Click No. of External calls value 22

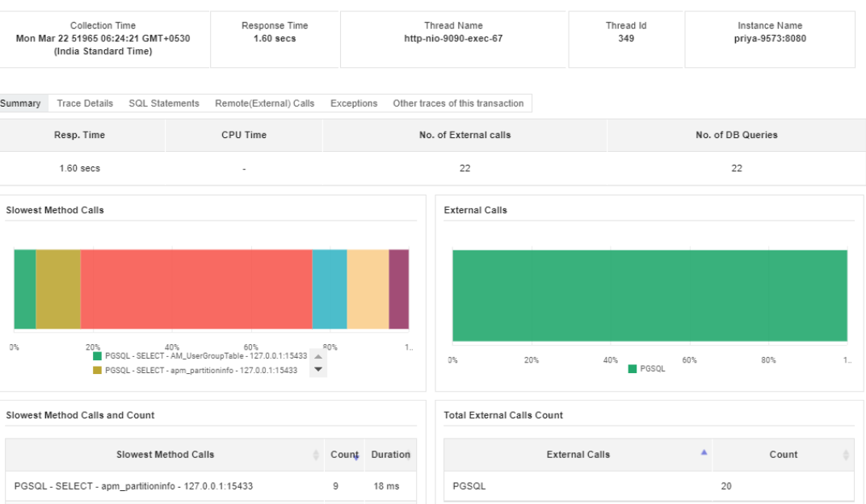point(465,168)
